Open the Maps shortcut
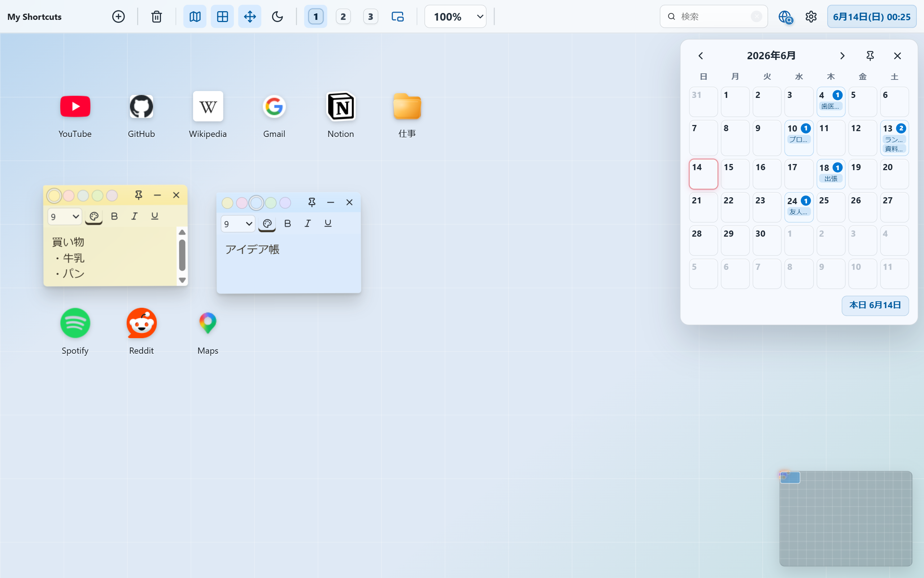Viewport: 924px width, 578px height. [208, 331]
